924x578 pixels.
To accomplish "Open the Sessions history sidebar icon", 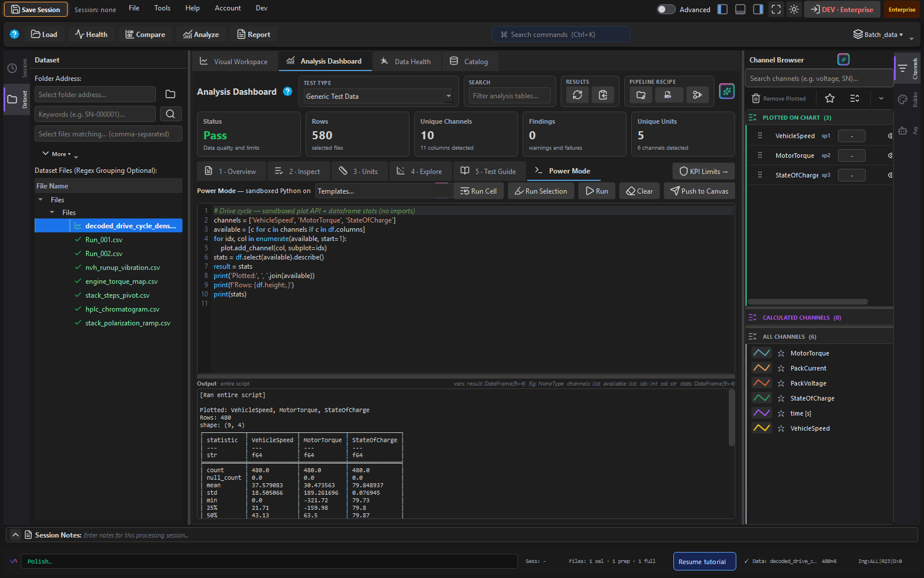I will click(x=12, y=68).
